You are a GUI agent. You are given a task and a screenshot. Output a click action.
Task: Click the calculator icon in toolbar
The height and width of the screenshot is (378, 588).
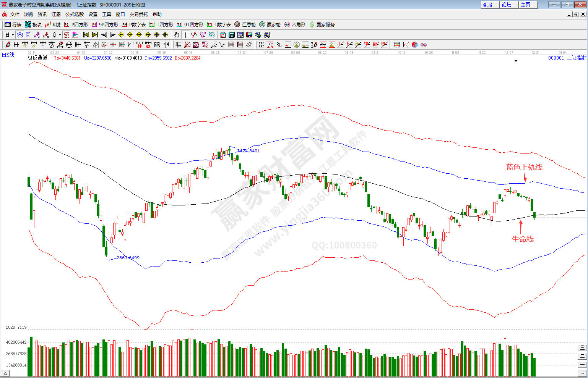pyautogui.click(x=232, y=35)
